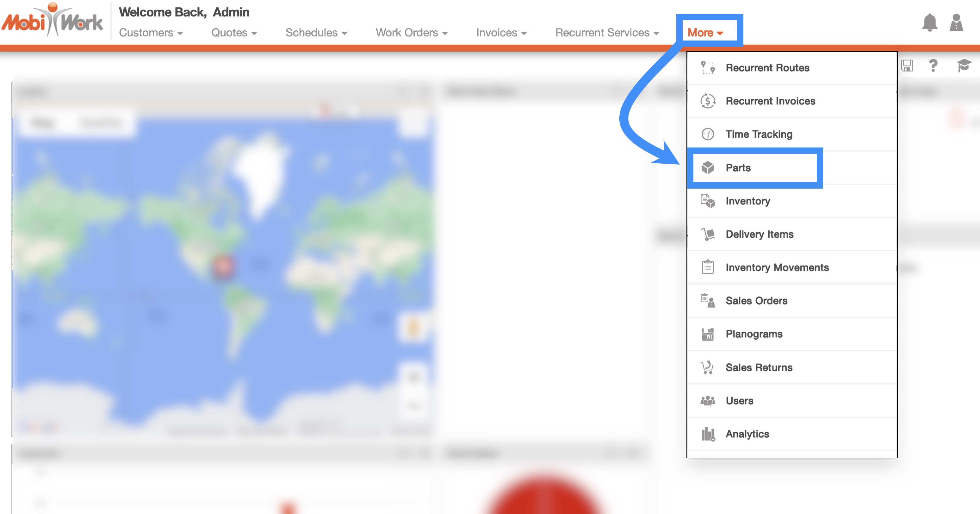Viewport: 980px width, 514px height.
Task: Open the help question mark icon
Action: [933, 66]
